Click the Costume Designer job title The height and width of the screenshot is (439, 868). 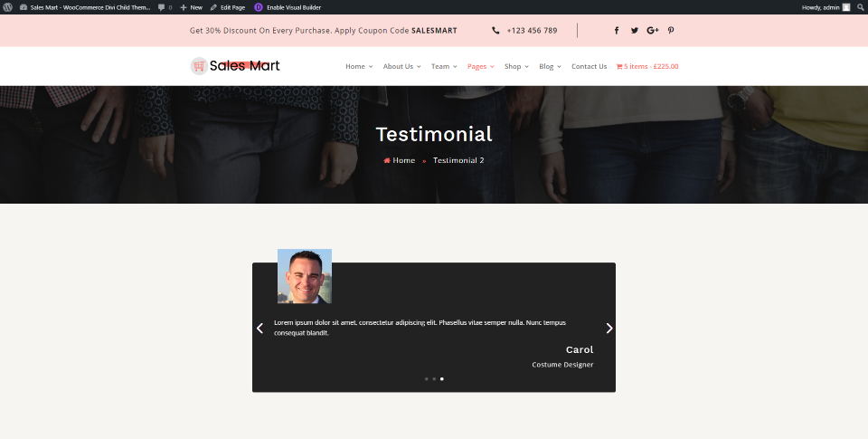pos(562,365)
